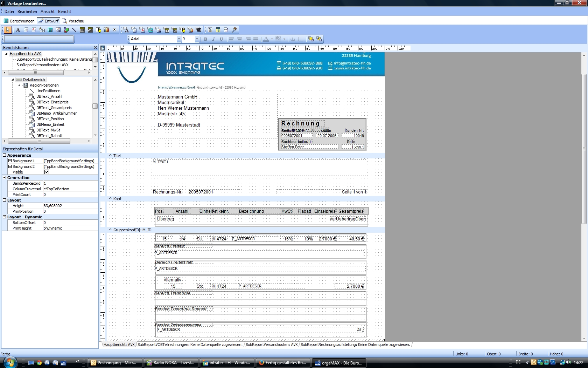The height and width of the screenshot is (368, 588).
Task: Switch to Radio NORA taskbar window
Action: point(171,363)
